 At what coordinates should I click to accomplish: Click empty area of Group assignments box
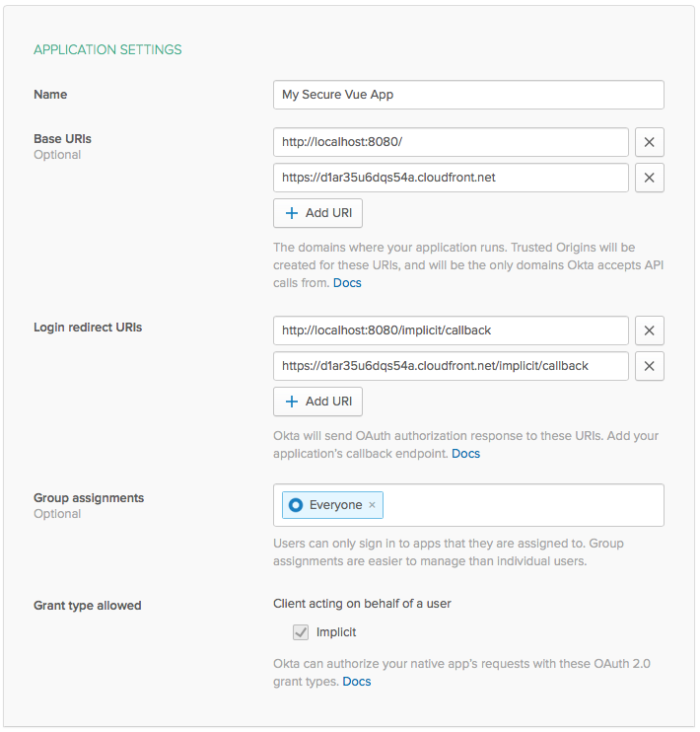(x=523, y=505)
